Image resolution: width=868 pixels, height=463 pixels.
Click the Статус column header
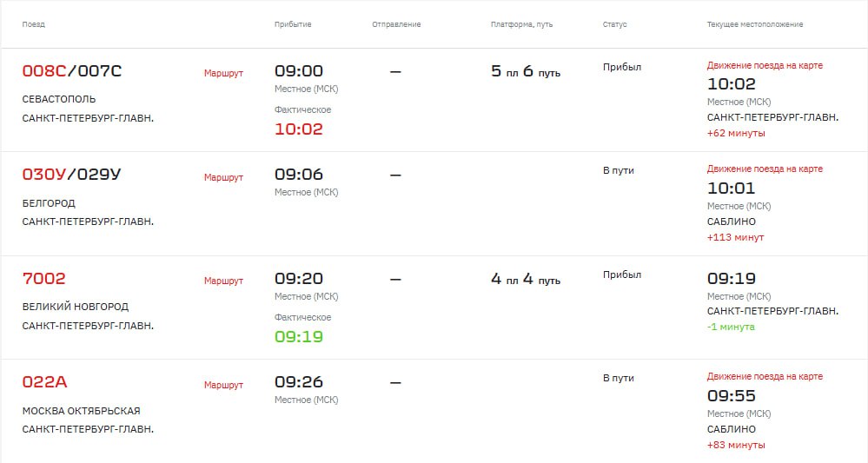tap(614, 24)
